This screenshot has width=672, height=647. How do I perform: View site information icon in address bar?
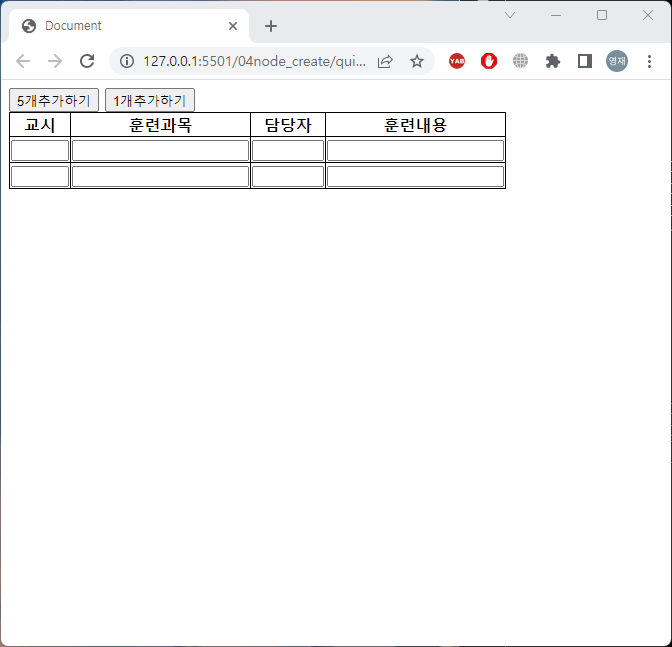coord(127,61)
